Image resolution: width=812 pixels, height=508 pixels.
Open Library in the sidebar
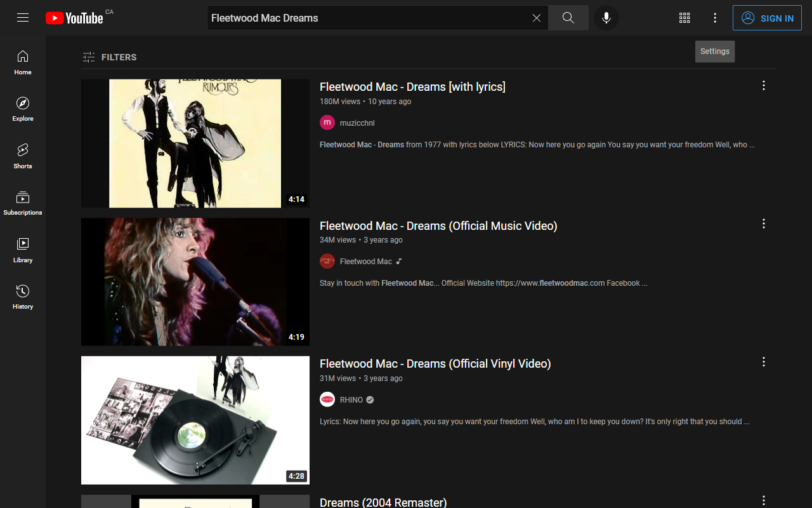[23, 250]
